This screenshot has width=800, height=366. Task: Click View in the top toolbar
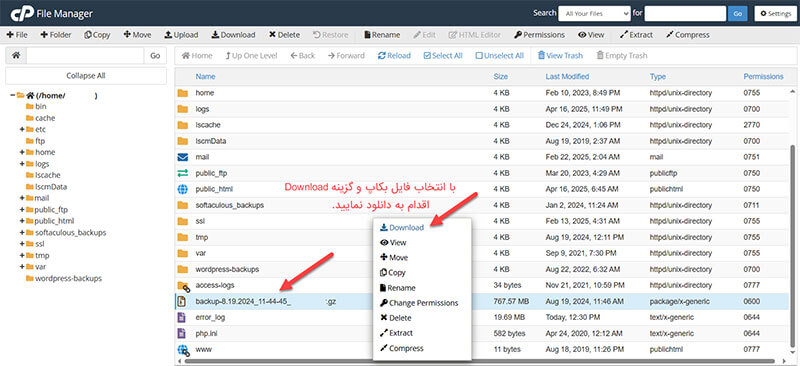(591, 35)
